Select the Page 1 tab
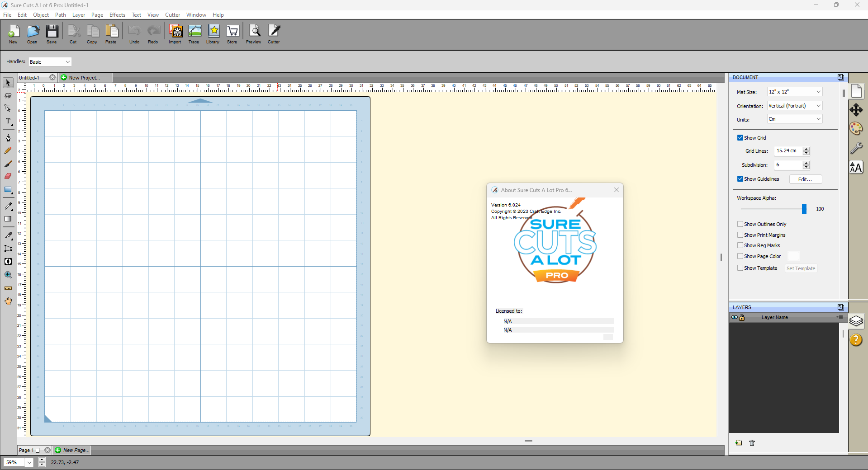Screen dimensions: 868x470 coord(26,450)
